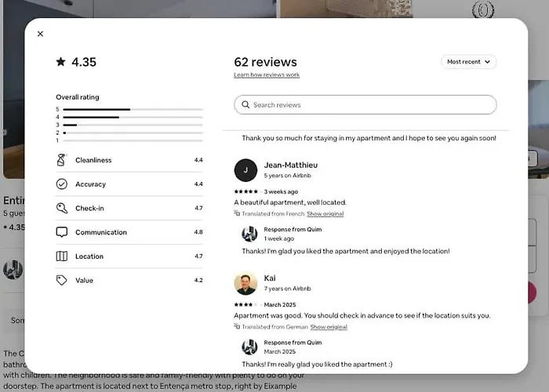Show original German review by Kai
This screenshot has height=392, width=549.
(329, 327)
